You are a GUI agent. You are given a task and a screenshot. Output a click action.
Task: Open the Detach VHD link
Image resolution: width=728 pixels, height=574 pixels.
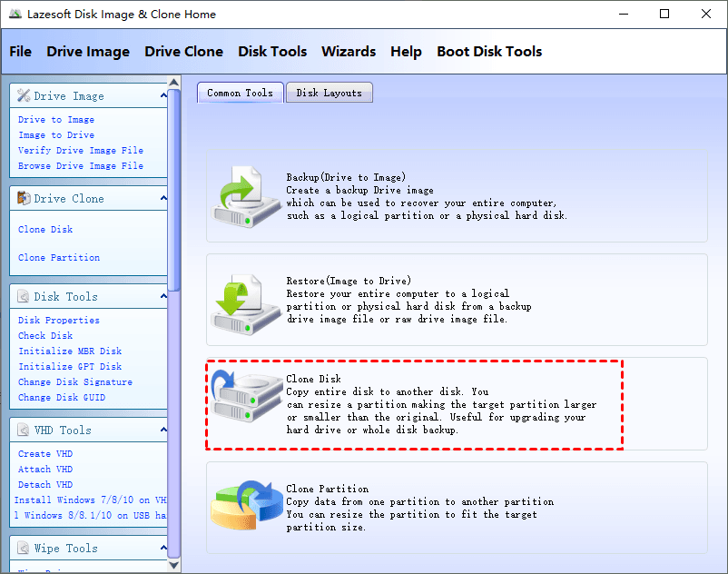[45, 485]
